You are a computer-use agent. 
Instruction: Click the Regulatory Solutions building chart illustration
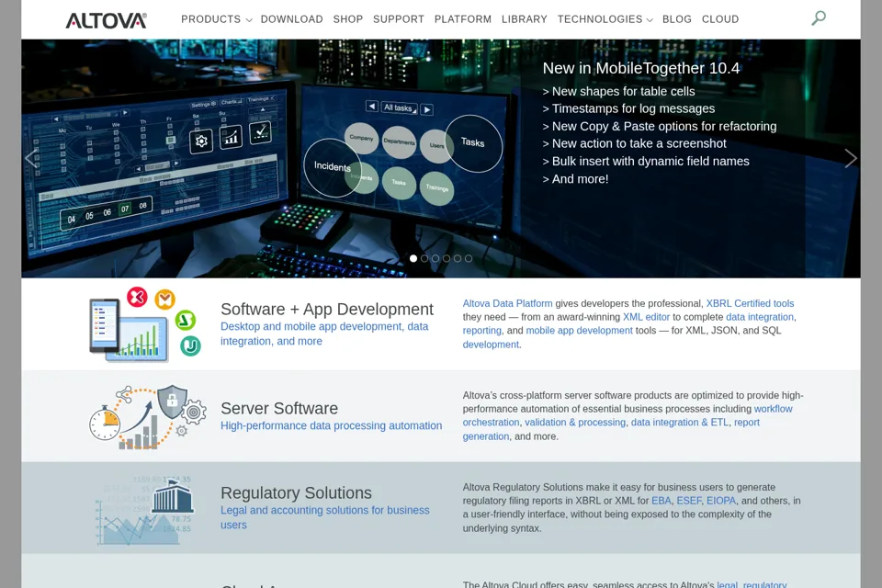144,510
